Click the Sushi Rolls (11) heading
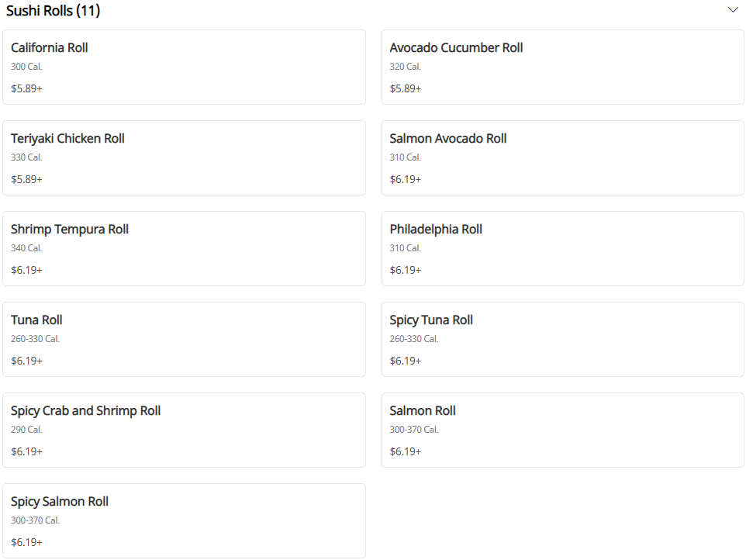The image size is (746, 560). 53,11
